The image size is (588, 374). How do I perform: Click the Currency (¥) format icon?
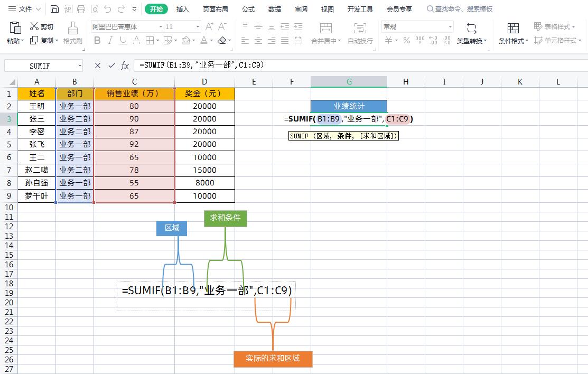(389, 40)
